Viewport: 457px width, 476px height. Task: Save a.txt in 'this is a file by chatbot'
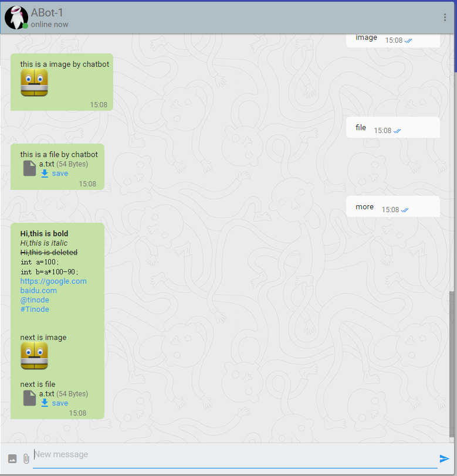click(x=55, y=174)
